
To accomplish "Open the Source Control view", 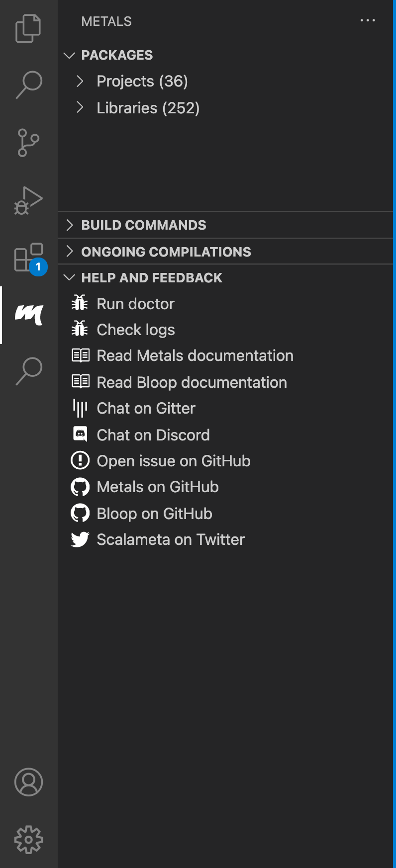I will click(x=28, y=141).
